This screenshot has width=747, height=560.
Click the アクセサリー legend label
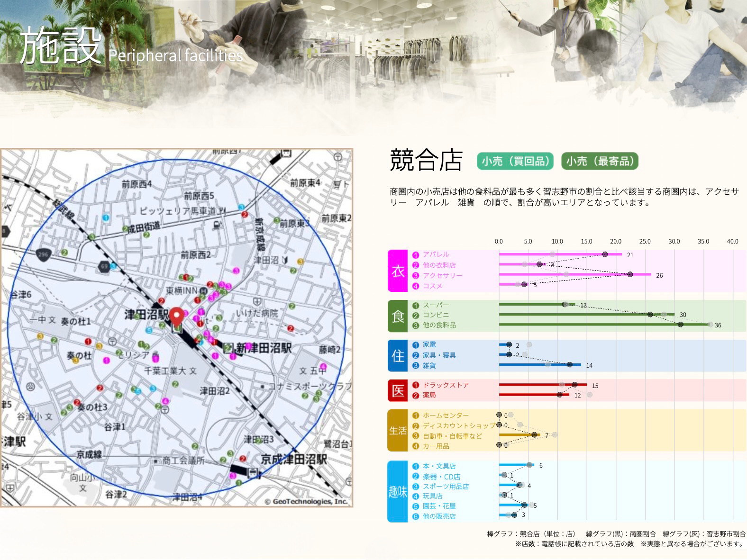point(442,275)
